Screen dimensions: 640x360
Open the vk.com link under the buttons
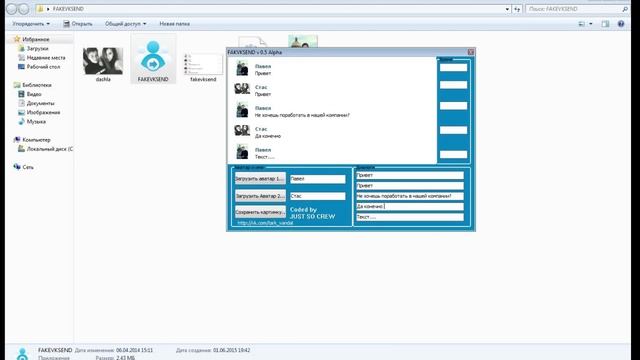click(265, 223)
